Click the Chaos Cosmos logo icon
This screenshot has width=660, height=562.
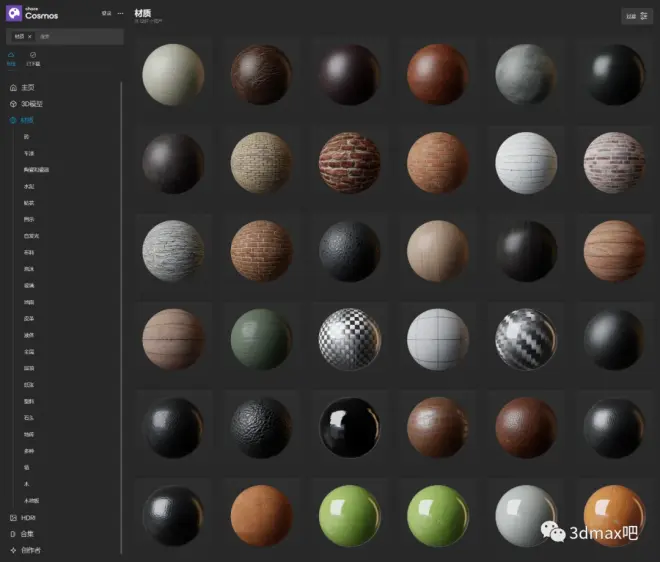14,13
